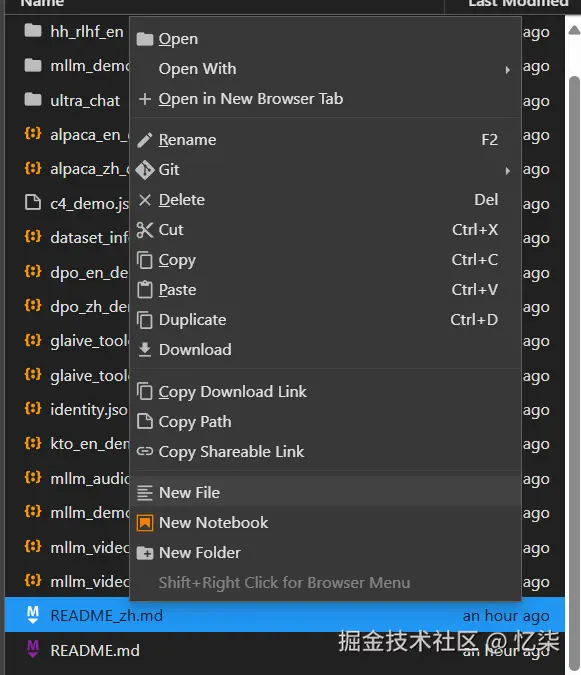Image resolution: width=581 pixels, height=675 pixels.
Task: Click the orange New Notebook icon
Action: coord(145,523)
